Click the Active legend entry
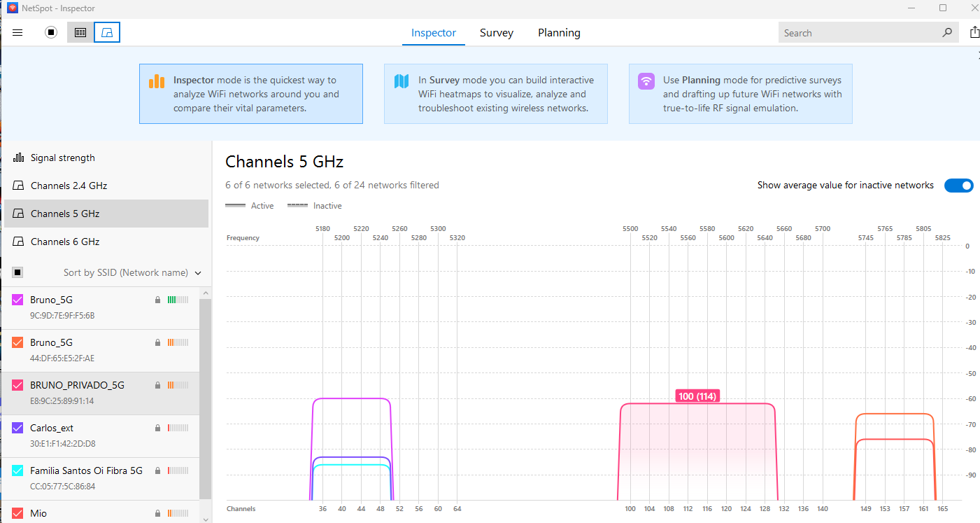 pyautogui.click(x=250, y=206)
